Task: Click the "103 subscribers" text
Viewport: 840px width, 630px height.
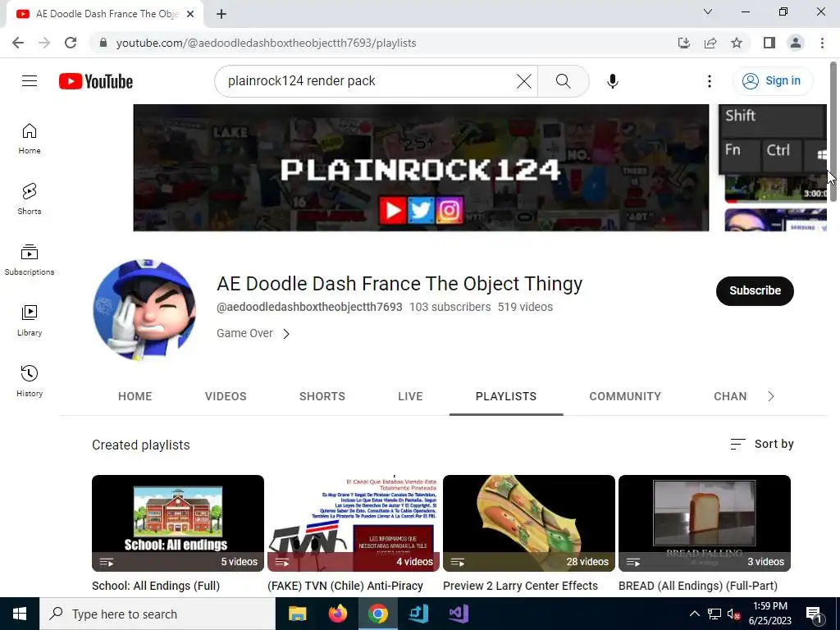Action: click(x=450, y=307)
